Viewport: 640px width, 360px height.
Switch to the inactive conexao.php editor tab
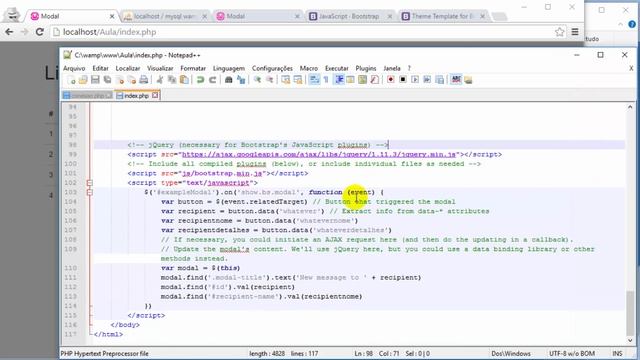tap(87, 96)
